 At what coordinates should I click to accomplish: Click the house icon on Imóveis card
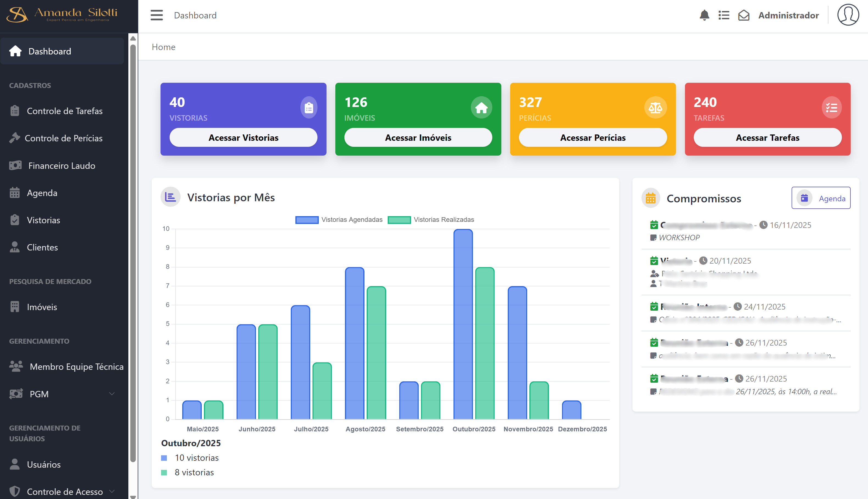[481, 107]
